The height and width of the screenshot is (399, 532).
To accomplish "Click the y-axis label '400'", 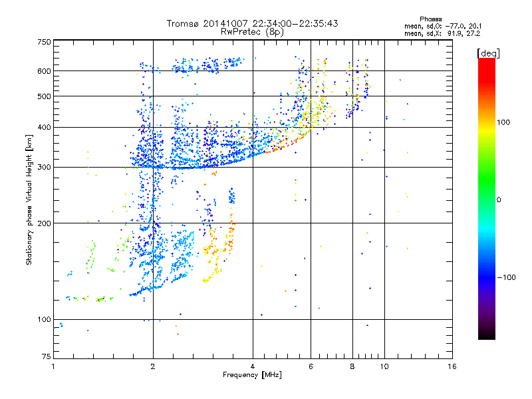I will (44, 128).
